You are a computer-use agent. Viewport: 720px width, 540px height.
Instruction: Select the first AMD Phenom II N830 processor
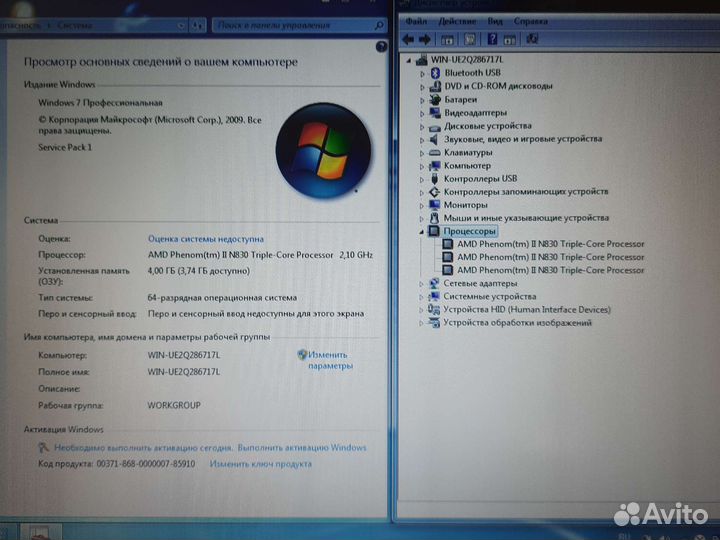[x=550, y=244]
